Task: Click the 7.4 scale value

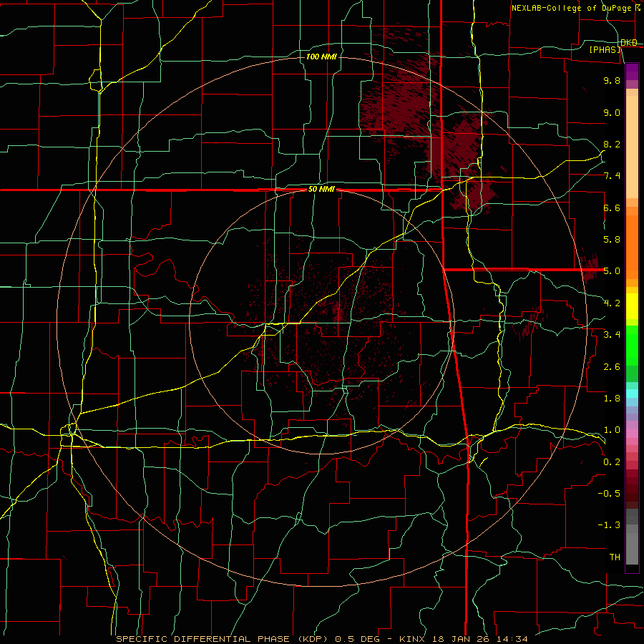Action: (x=612, y=176)
